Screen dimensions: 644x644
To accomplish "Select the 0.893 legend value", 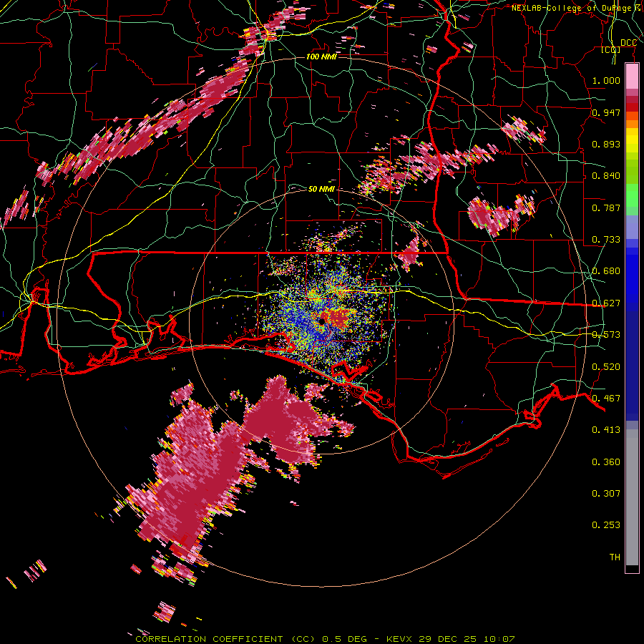I will [x=606, y=144].
